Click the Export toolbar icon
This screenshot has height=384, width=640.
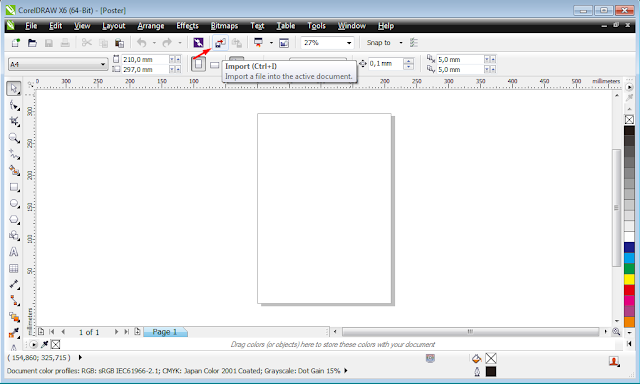[237, 42]
